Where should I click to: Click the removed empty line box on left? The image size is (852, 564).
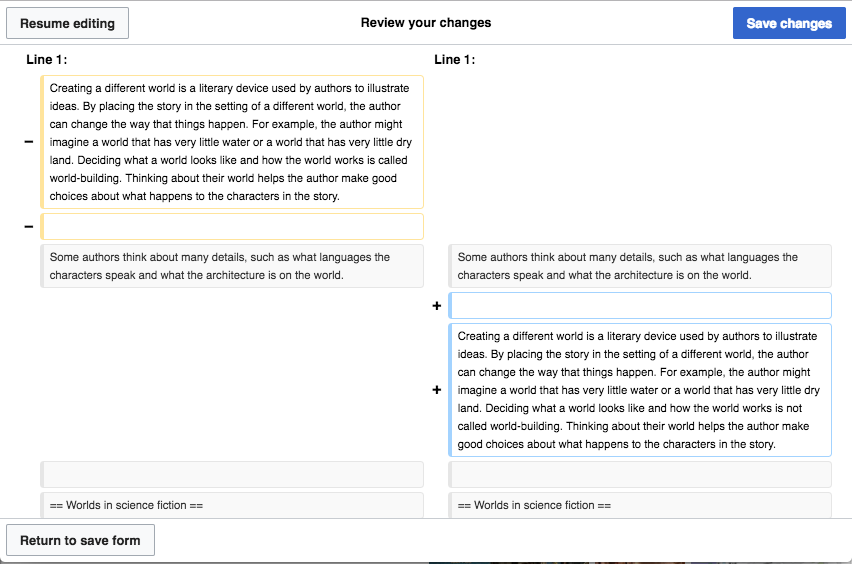(232, 227)
